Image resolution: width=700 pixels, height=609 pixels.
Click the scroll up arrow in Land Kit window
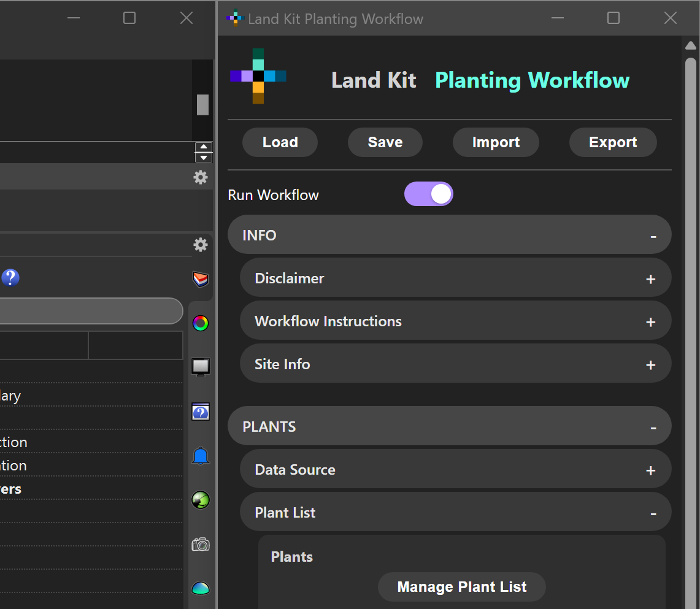tap(691, 45)
